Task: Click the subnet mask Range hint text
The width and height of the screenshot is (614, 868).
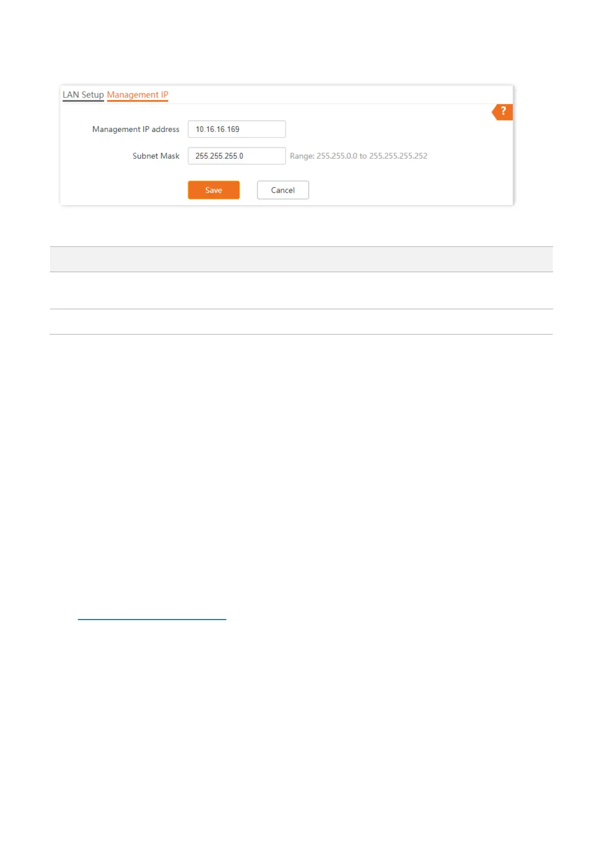Action: click(358, 156)
